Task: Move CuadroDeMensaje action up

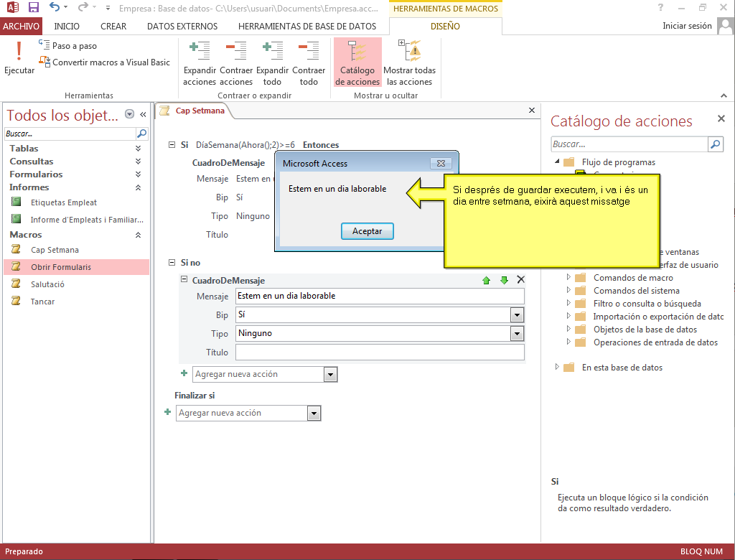Action: (x=486, y=280)
